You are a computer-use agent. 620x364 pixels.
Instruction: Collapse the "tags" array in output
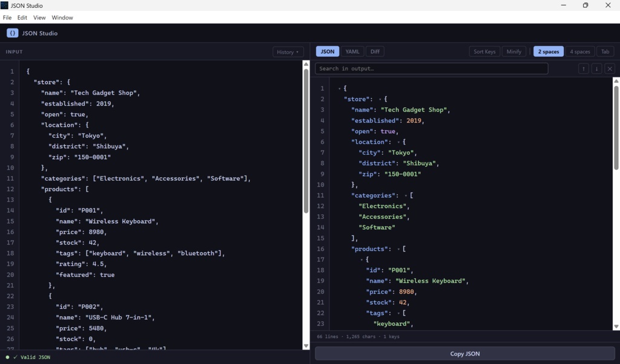[398, 313]
